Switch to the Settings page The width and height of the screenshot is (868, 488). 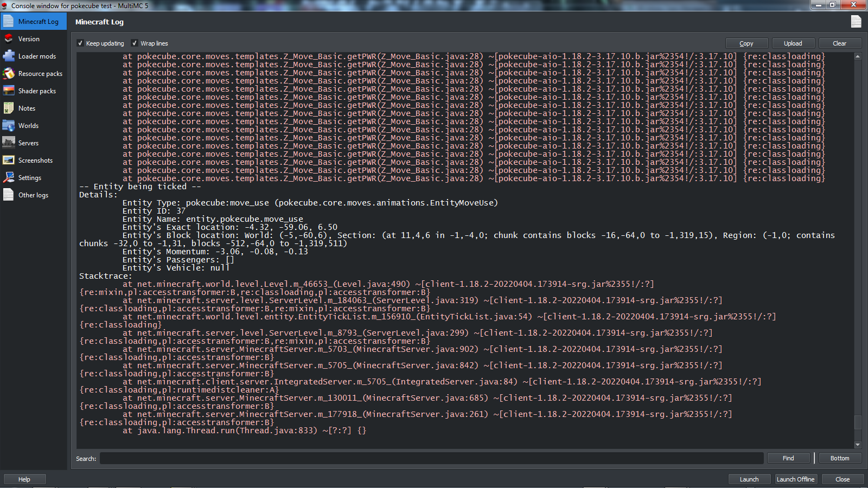(29, 178)
